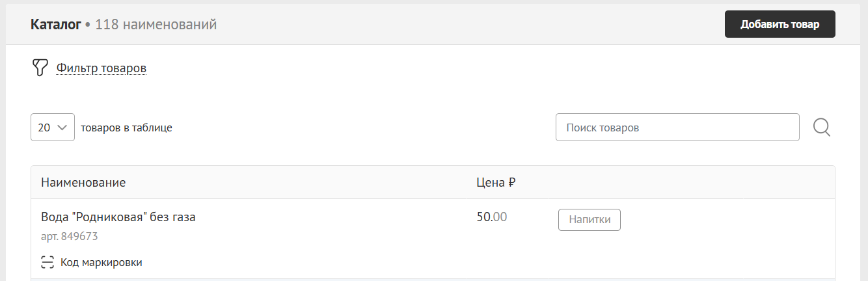Click the ruble symbol in the price header
The width and height of the screenshot is (868, 281).
tap(512, 183)
